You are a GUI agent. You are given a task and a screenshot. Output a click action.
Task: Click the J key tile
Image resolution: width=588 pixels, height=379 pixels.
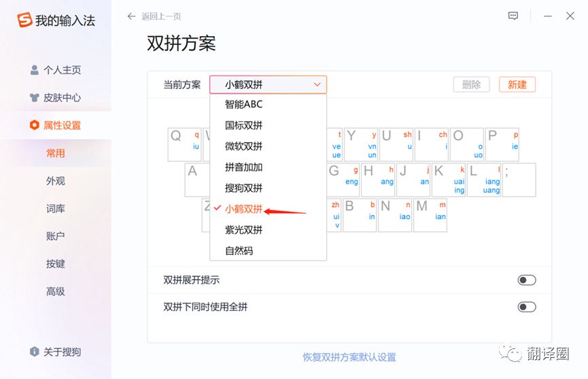coord(413,180)
